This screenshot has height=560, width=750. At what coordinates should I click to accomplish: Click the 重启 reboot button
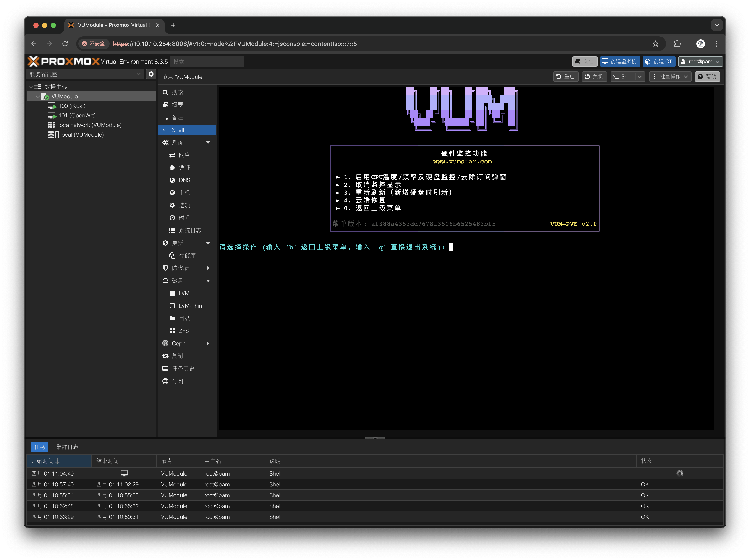566,77
